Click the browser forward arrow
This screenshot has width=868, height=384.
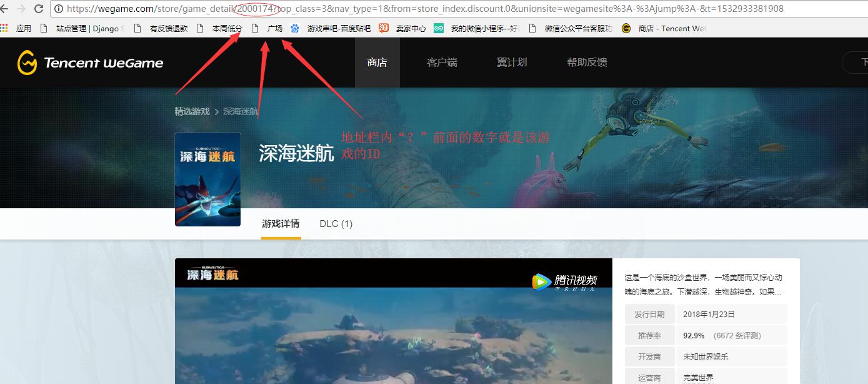(21, 9)
